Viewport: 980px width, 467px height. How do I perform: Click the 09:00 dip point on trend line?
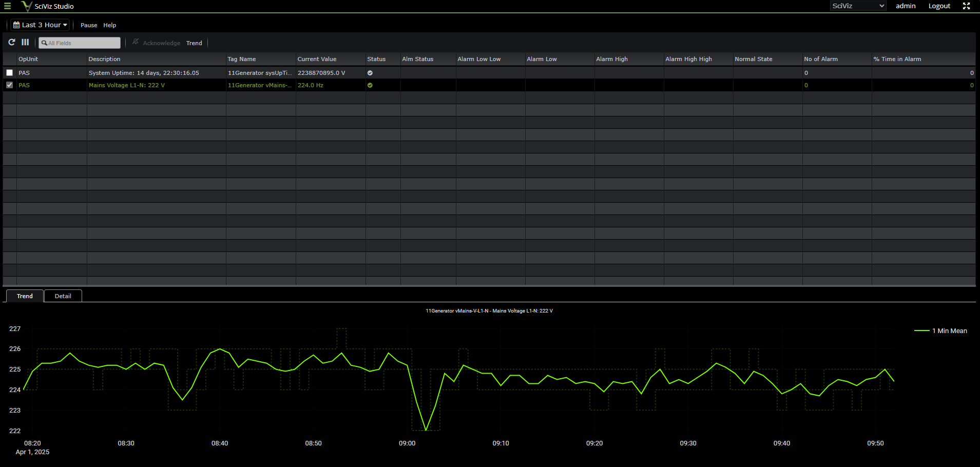point(426,430)
